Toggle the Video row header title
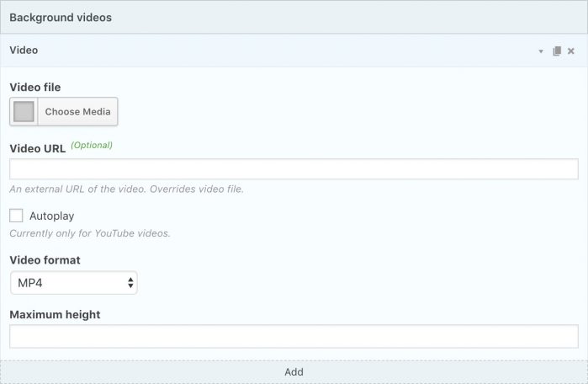 point(24,51)
